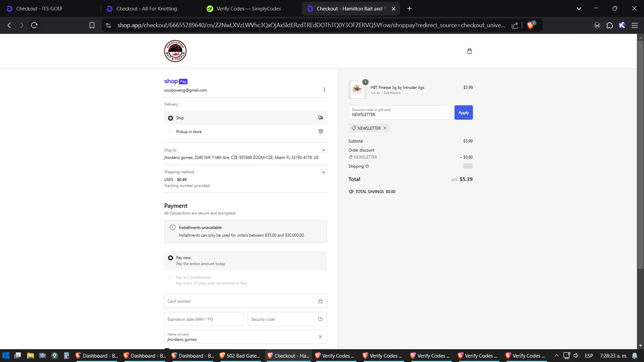This screenshot has height=362, width=644.
Task: Open the browser extensions puzzle icon
Action: click(x=610, y=25)
